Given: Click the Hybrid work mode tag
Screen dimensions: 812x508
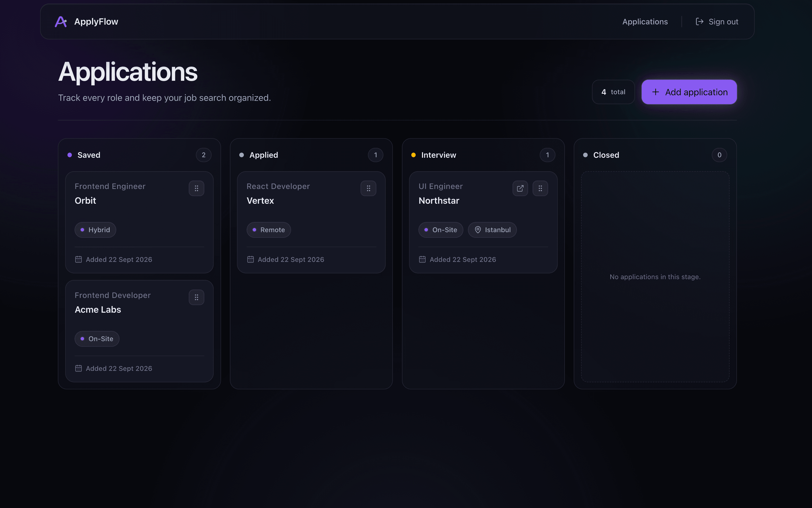Looking at the screenshot, I should [95, 230].
